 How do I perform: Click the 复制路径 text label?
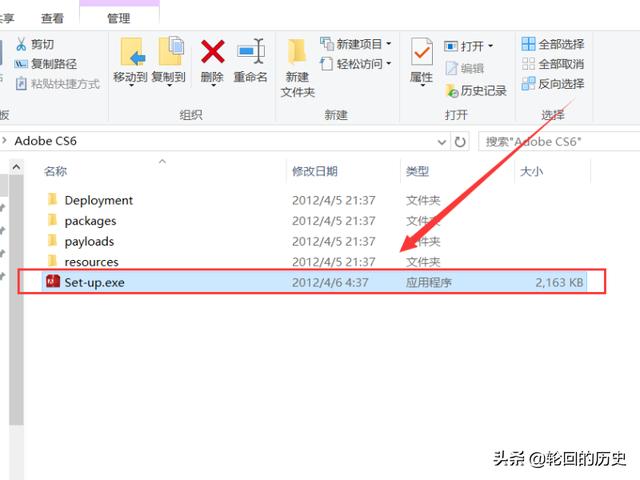[54, 64]
